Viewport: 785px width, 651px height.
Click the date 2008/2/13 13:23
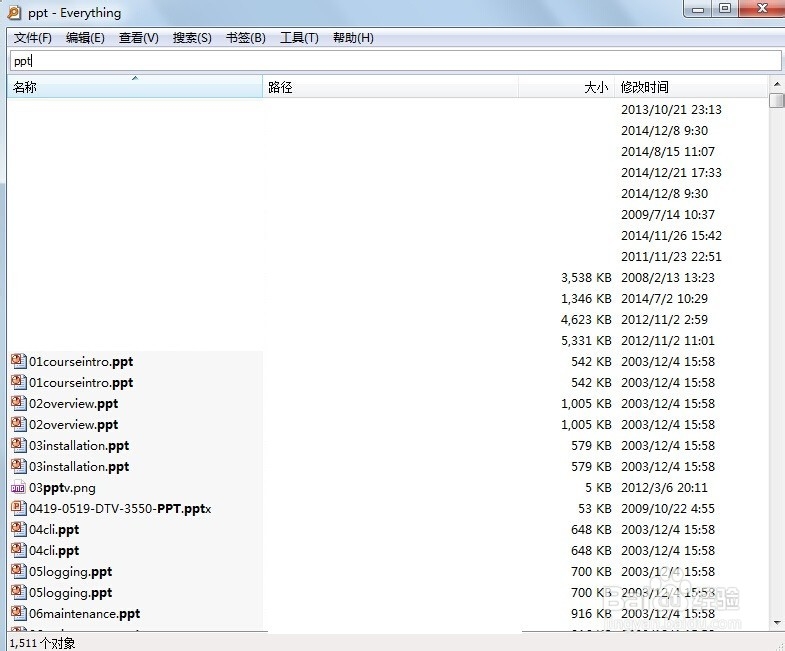click(x=668, y=277)
